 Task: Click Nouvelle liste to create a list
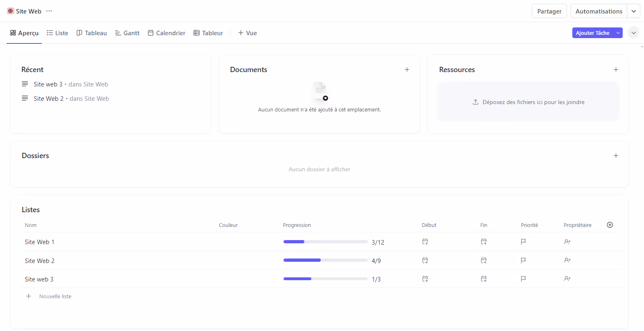(55, 296)
